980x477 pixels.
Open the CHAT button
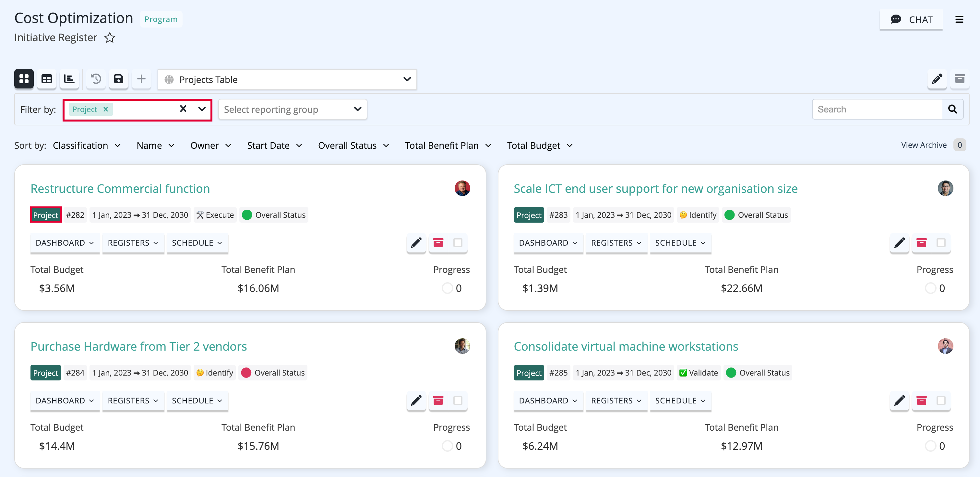point(911,19)
